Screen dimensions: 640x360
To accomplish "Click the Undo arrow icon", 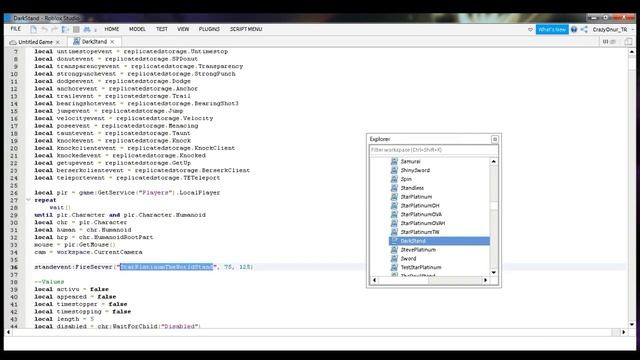I will click(x=44, y=29).
